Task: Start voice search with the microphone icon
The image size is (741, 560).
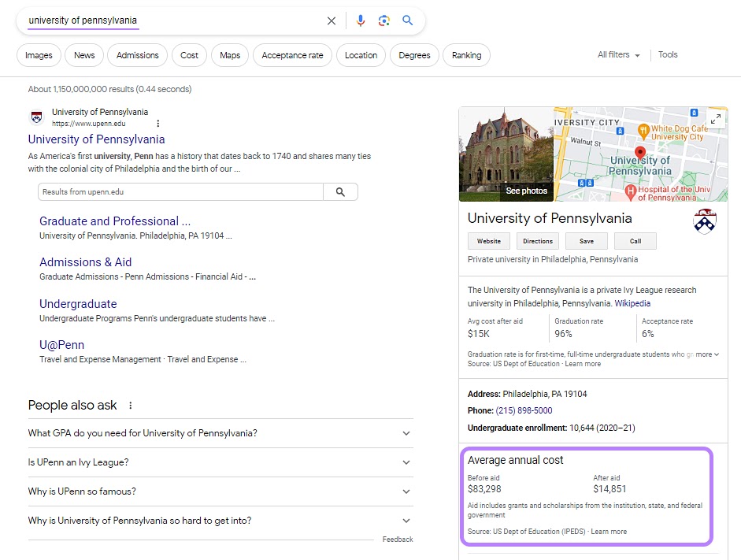Action: [x=361, y=21]
